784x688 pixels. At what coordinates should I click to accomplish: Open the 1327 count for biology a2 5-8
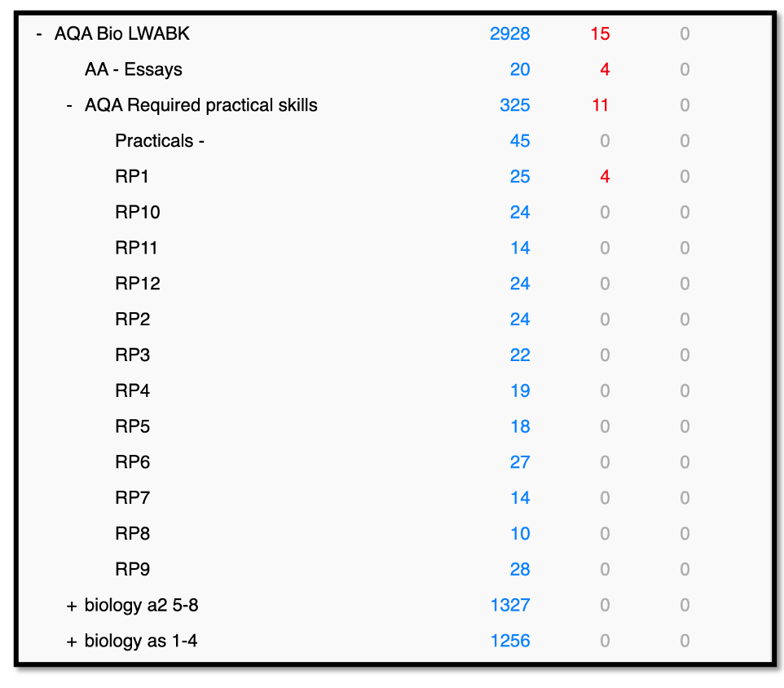tap(510, 605)
